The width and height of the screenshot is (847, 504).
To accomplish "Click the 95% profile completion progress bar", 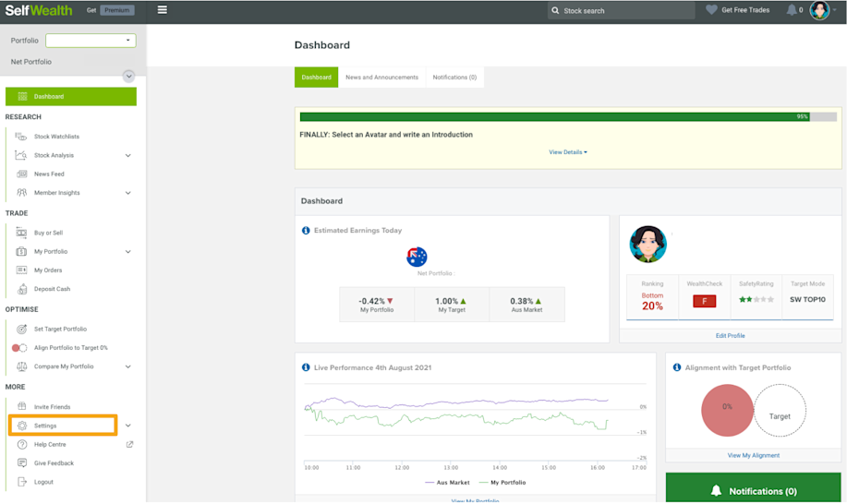I will (568, 116).
